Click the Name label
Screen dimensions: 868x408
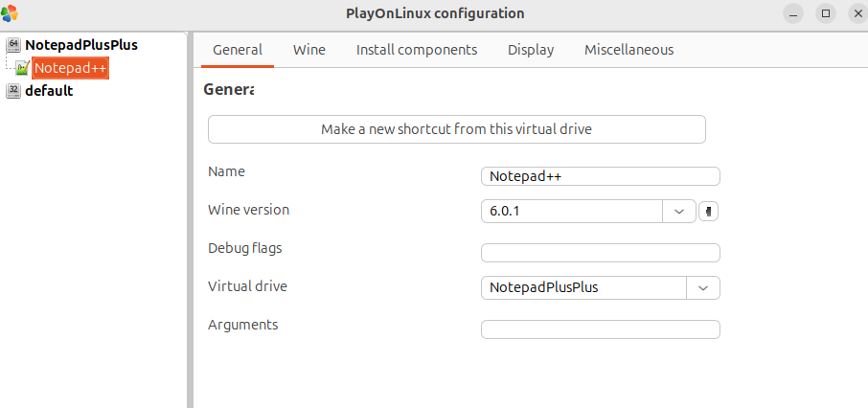(226, 171)
